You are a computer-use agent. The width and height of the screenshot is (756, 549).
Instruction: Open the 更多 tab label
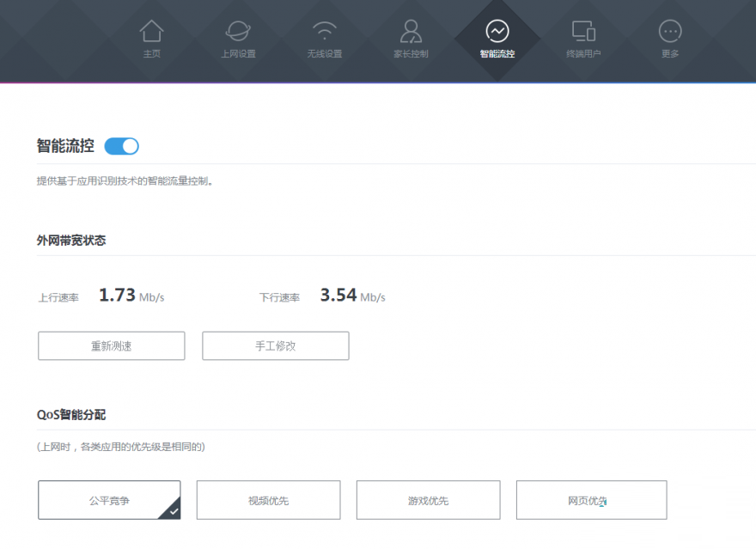tap(670, 54)
